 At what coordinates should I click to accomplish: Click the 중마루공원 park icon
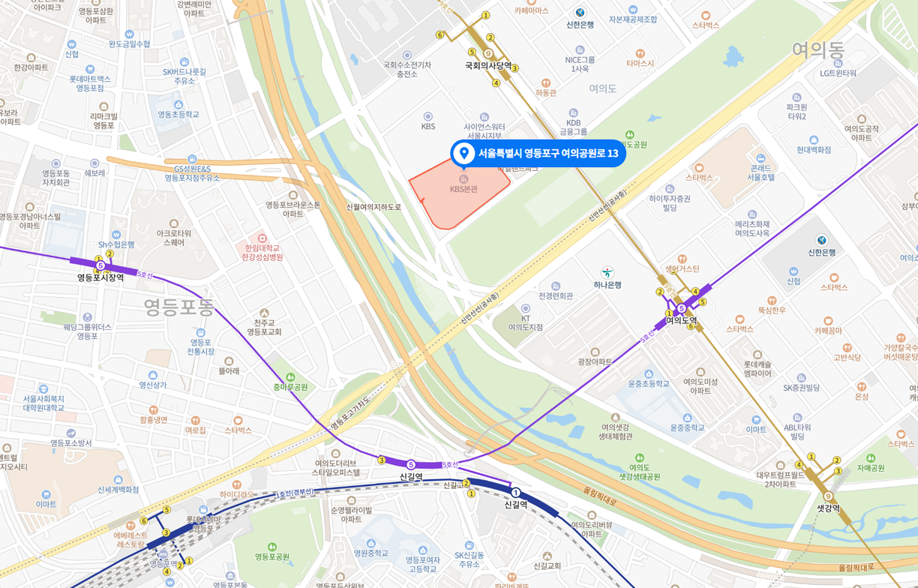290,377
